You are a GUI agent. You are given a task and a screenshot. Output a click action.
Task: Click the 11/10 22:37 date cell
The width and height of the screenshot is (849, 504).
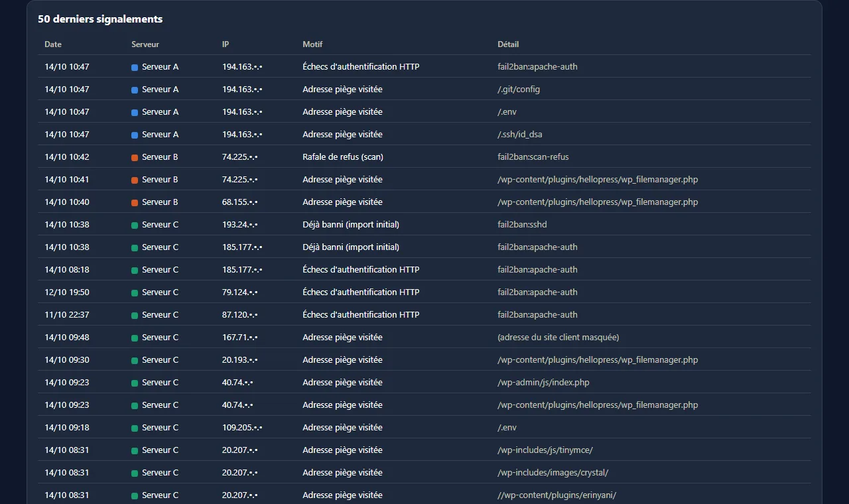67,315
